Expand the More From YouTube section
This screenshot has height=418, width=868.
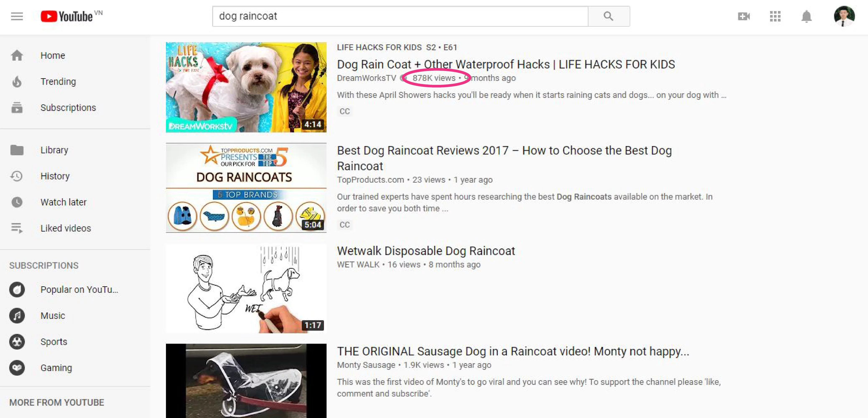pos(57,403)
